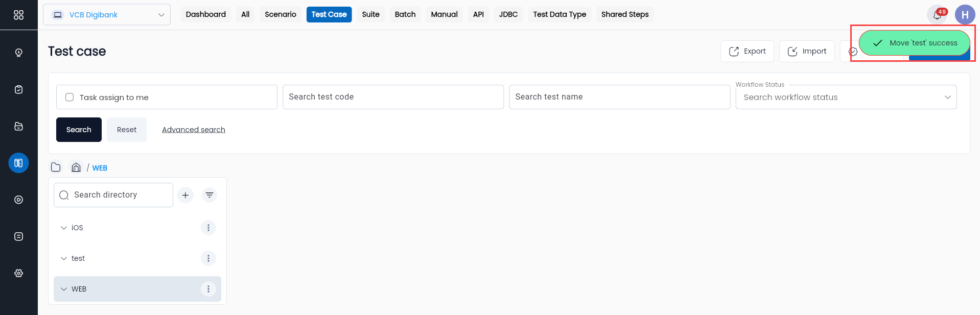Open the user avatar 'H' menu
This screenshot has height=315, width=980.
(965, 15)
